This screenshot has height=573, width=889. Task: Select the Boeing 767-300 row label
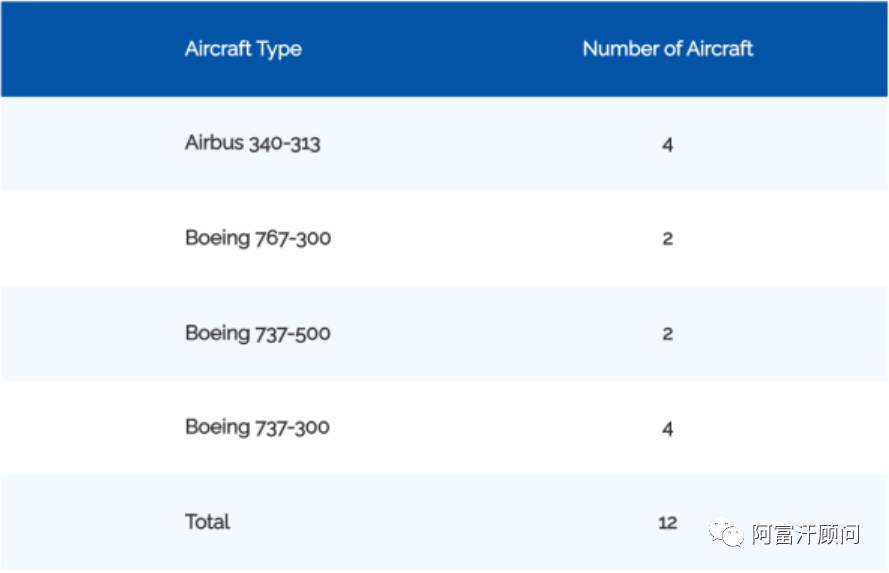point(257,238)
